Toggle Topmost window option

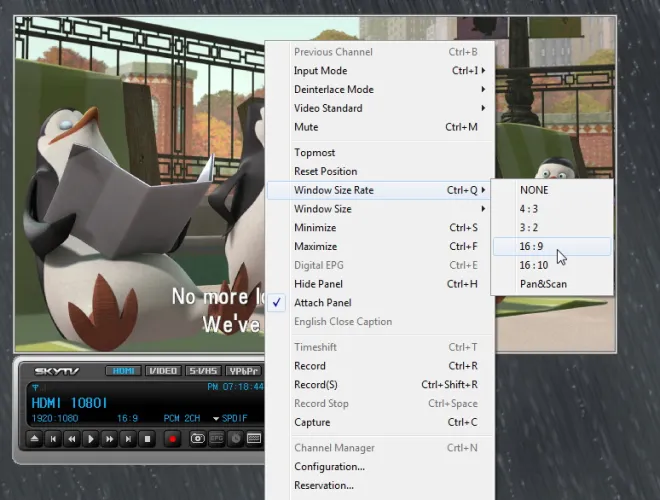click(x=314, y=153)
